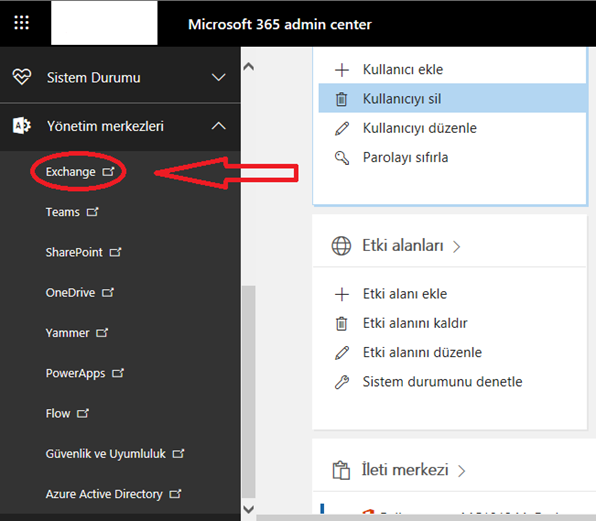Screen dimensions: 596x521
Task: Open Etki alanları via its arrow chevron
Action: coord(457,247)
